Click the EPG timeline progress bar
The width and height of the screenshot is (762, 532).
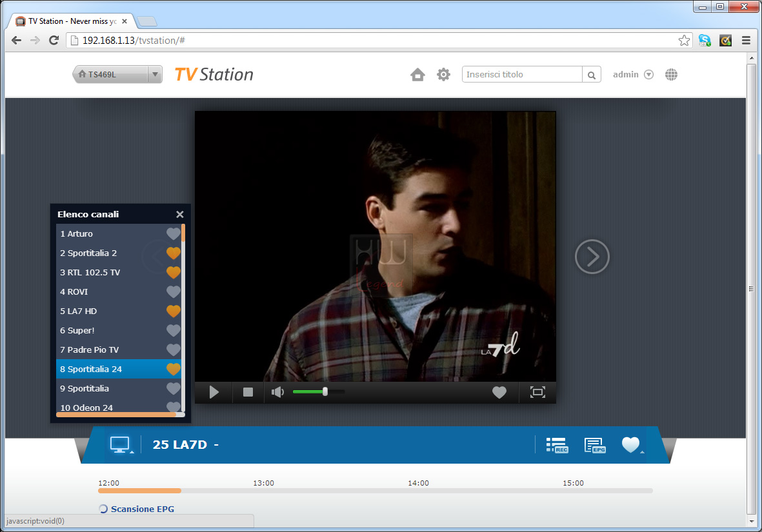(375, 491)
